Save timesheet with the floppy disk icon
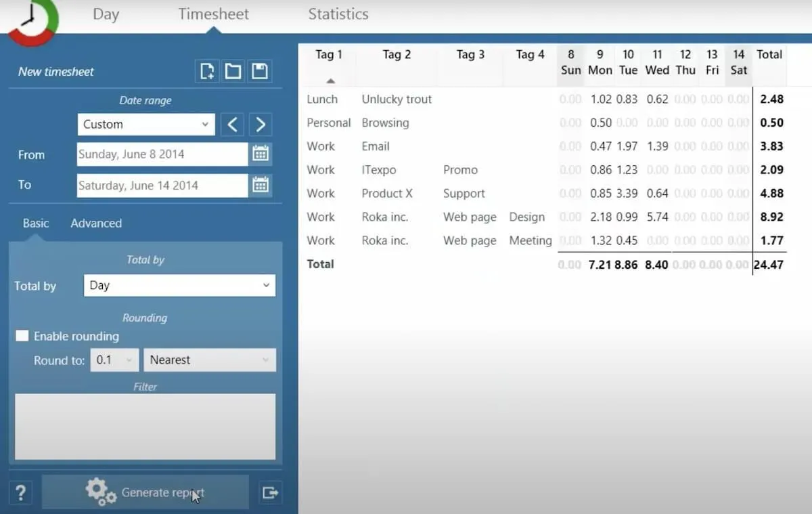 pyautogui.click(x=259, y=71)
